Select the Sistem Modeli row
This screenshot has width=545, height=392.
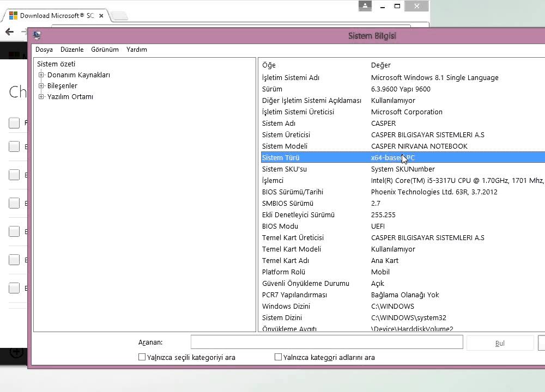403,146
